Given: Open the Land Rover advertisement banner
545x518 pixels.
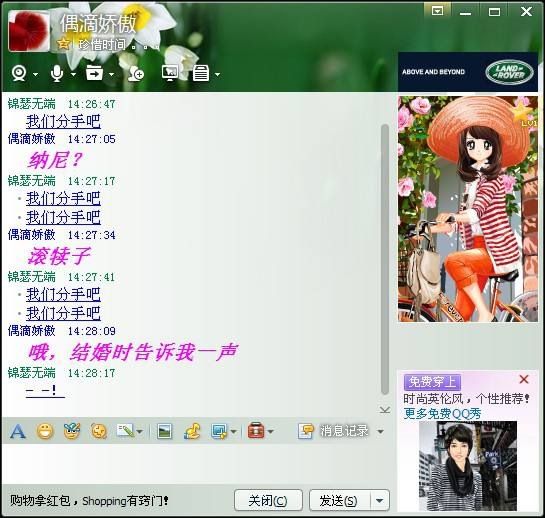Looking at the screenshot, I should (x=468, y=72).
